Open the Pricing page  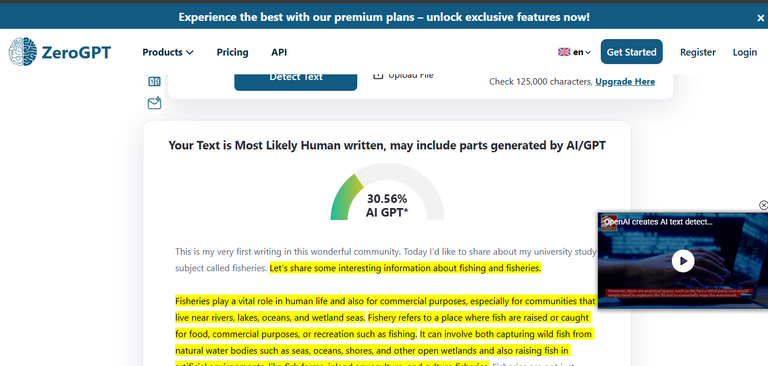pos(232,52)
